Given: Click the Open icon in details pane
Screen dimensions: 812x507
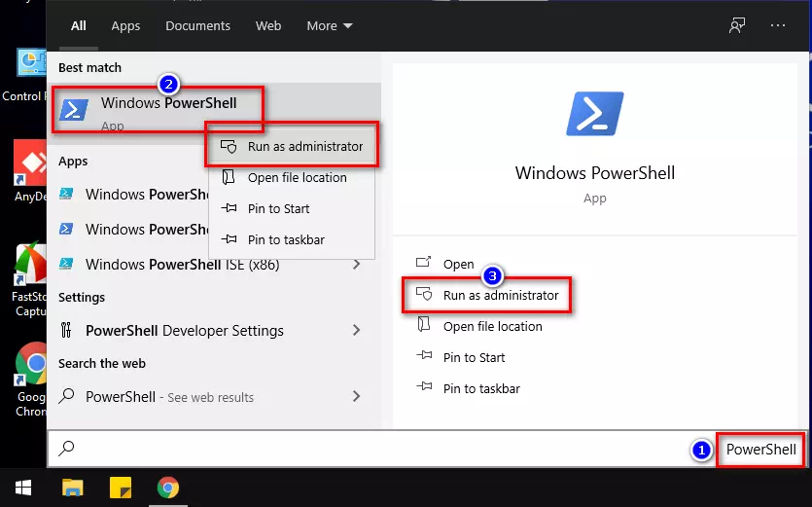Looking at the screenshot, I should pyautogui.click(x=424, y=262).
